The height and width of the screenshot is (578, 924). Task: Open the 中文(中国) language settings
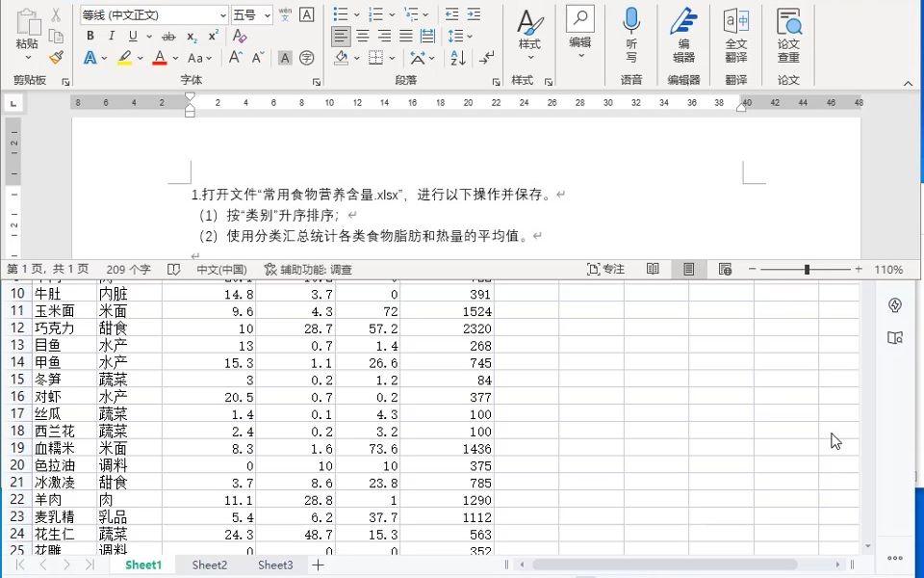(228, 270)
